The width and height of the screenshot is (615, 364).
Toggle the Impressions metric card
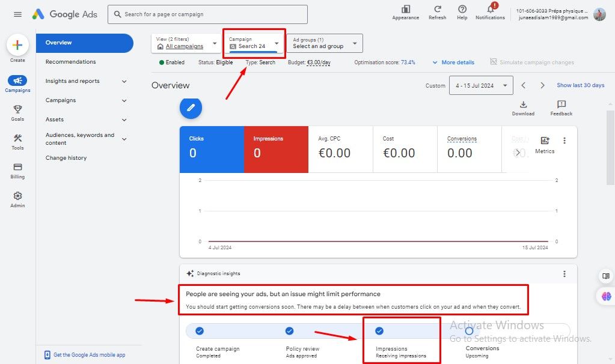(x=276, y=149)
